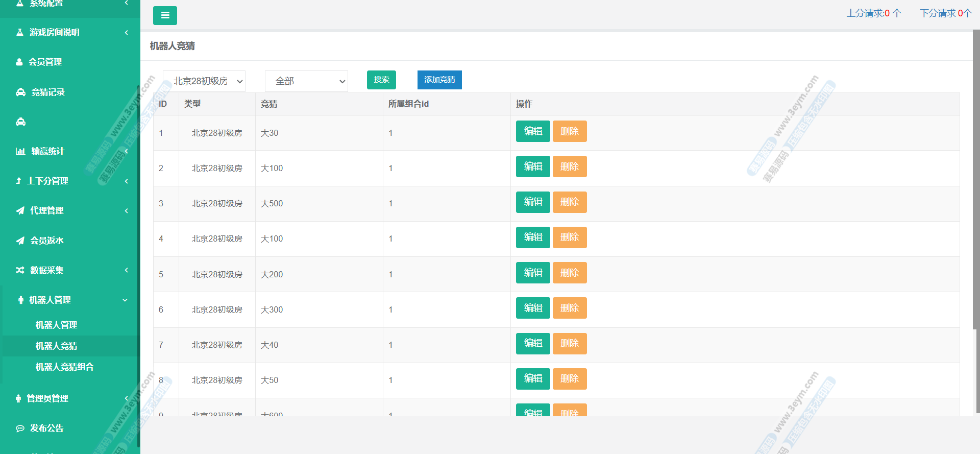Click the bar chart icon beside 输赢统计
This screenshot has height=454, width=980.
[x=20, y=152]
